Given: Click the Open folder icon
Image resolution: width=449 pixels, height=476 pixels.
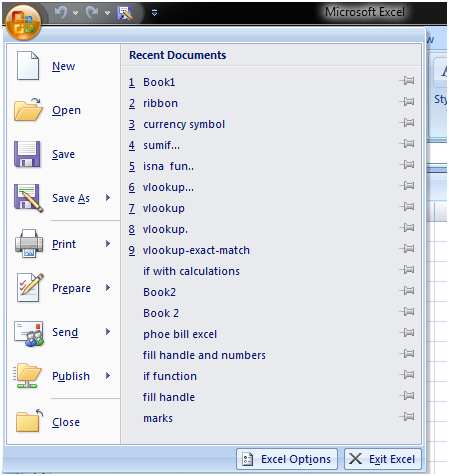Looking at the screenshot, I should coord(28,110).
